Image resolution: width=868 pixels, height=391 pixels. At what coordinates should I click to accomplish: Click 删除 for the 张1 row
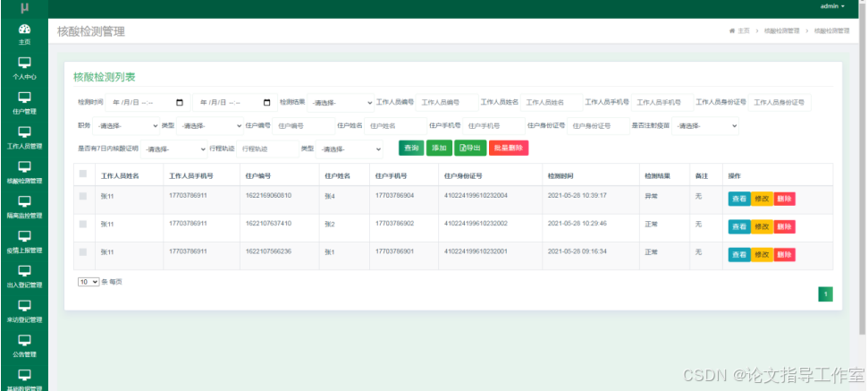(x=784, y=255)
